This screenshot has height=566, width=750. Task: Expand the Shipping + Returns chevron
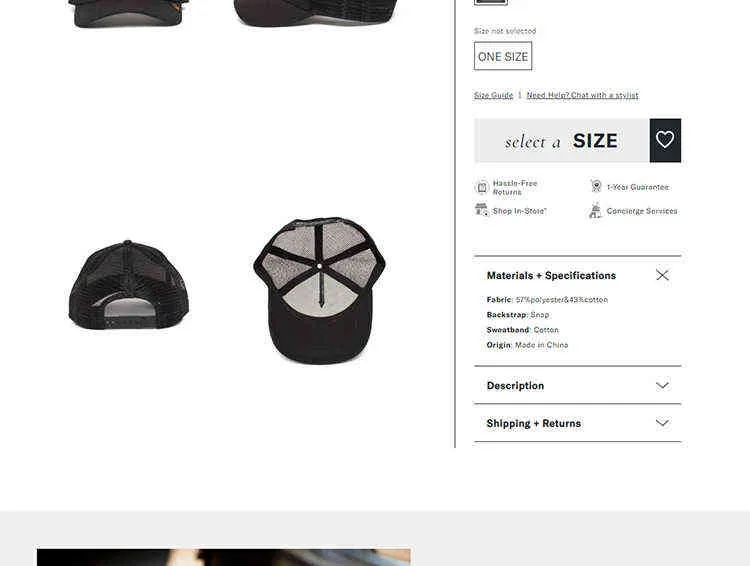pyautogui.click(x=662, y=423)
